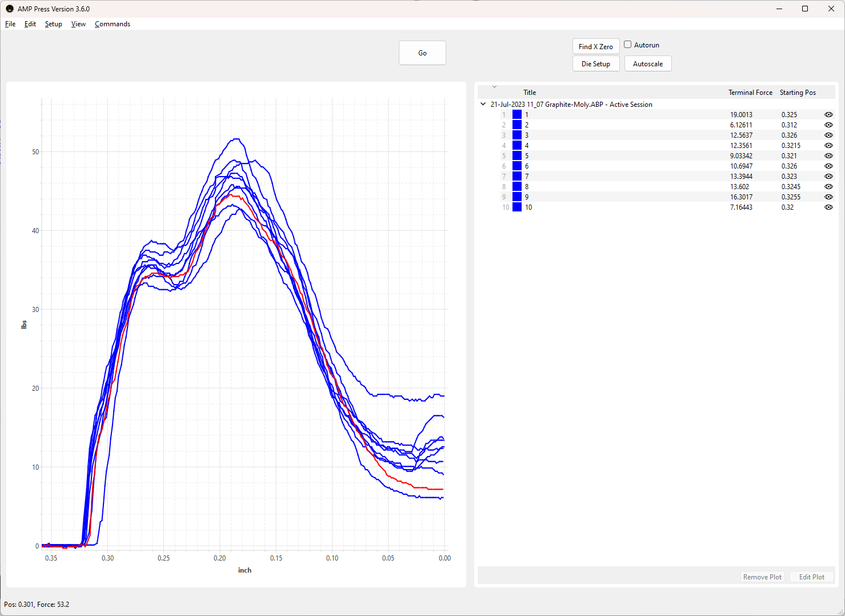
Task: Sort by the Terminal Force column header
Action: [x=750, y=93]
